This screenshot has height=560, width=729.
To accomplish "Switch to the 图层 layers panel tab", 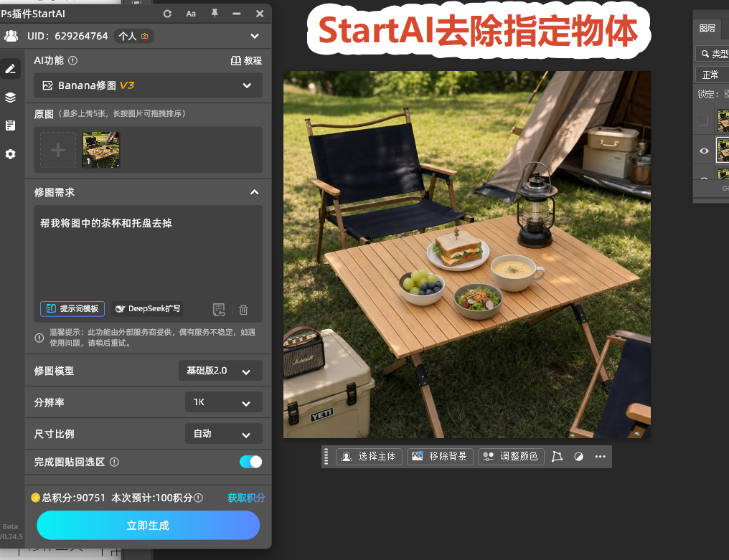I will point(707,29).
